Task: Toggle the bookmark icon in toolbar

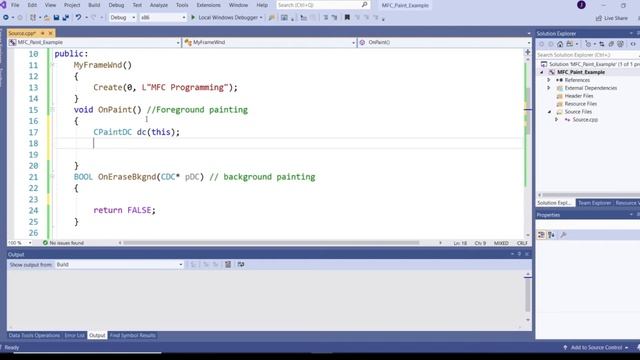Action: coord(347,18)
